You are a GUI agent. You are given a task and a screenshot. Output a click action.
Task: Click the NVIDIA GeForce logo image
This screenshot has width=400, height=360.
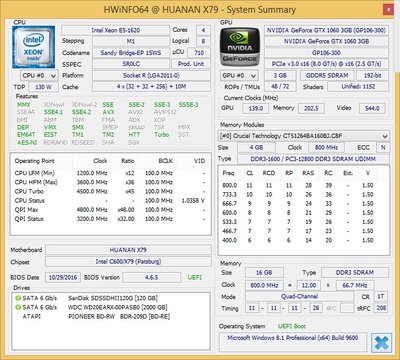240,47
